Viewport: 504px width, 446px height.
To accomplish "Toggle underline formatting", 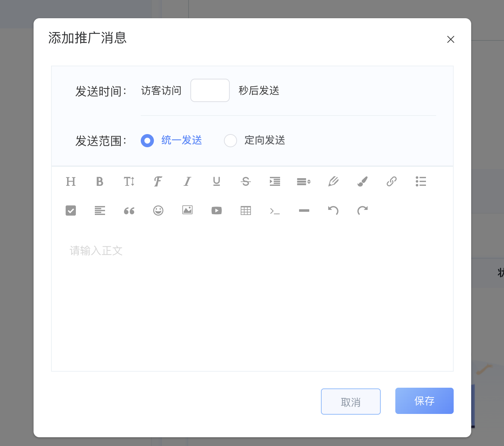I will 216,181.
